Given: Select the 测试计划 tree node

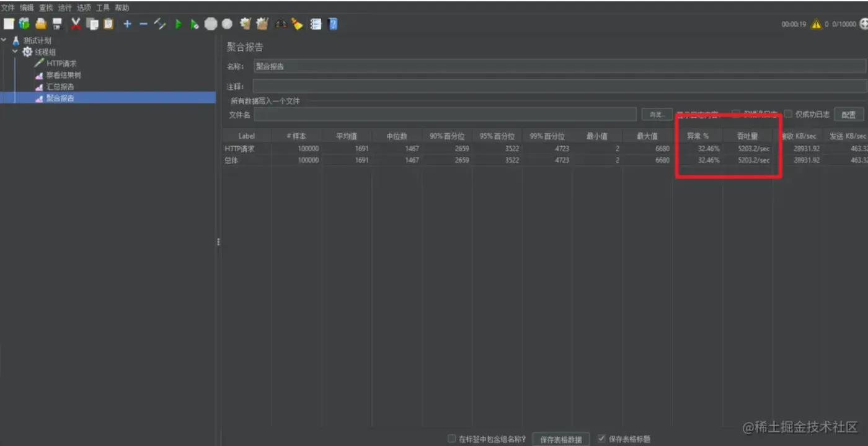Looking at the screenshot, I should [37, 40].
